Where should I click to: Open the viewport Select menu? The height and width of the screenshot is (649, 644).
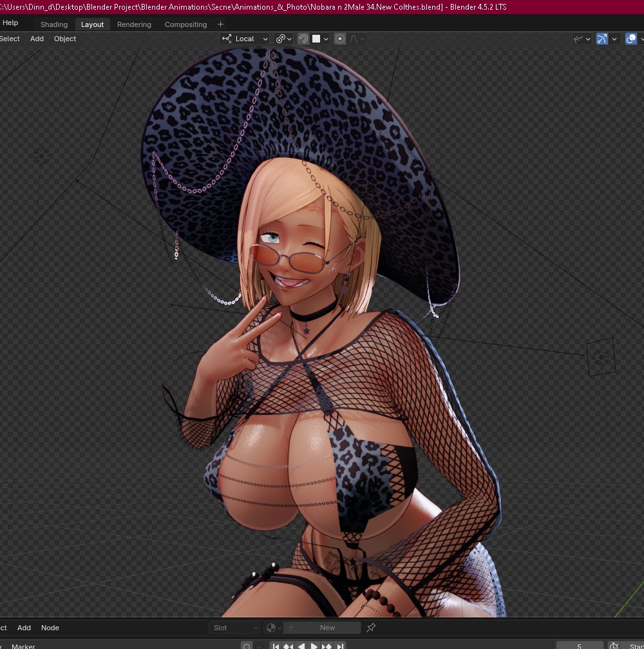(10, 39)
